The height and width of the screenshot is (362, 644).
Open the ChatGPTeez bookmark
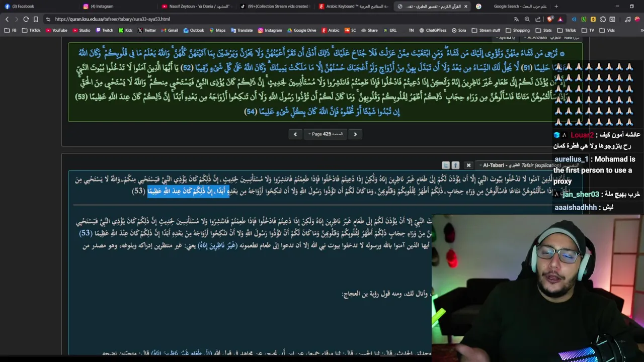click(433, 30)
